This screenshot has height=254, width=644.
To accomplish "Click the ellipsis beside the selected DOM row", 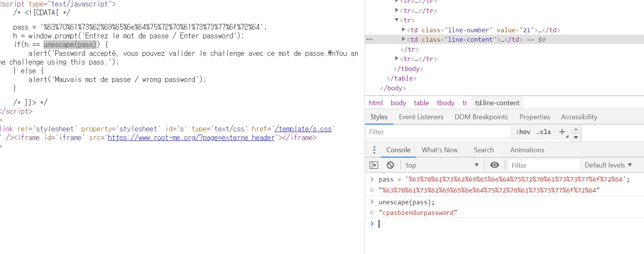I will coord(370,39).
